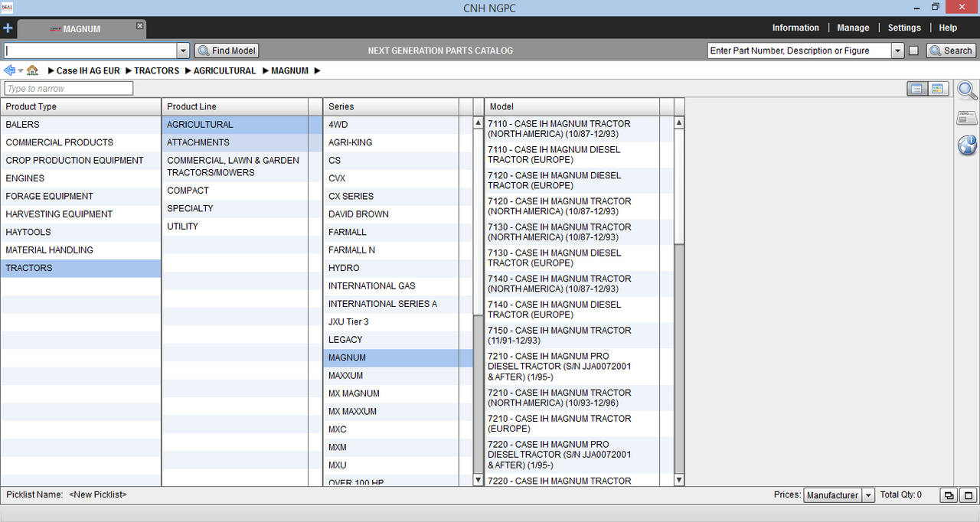980x522 pixels.
Task: Expand the part number search dropdown arrow
Action: [x=898, y=51]
